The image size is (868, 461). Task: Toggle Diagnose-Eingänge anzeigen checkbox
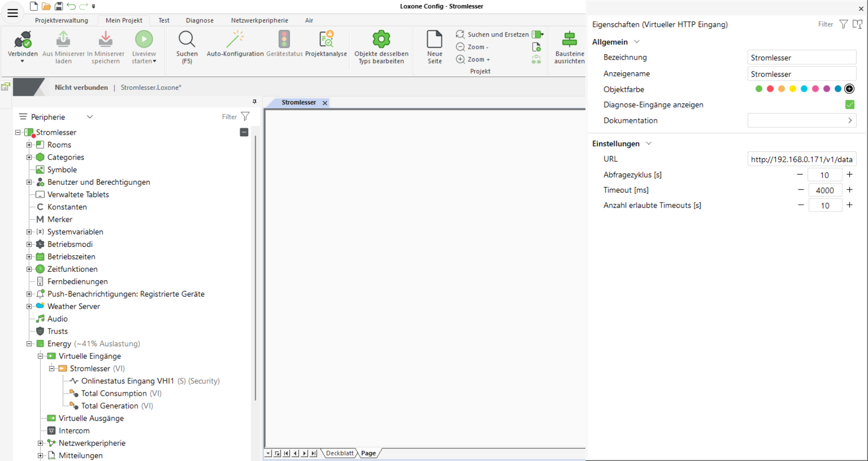pos(849,105)
